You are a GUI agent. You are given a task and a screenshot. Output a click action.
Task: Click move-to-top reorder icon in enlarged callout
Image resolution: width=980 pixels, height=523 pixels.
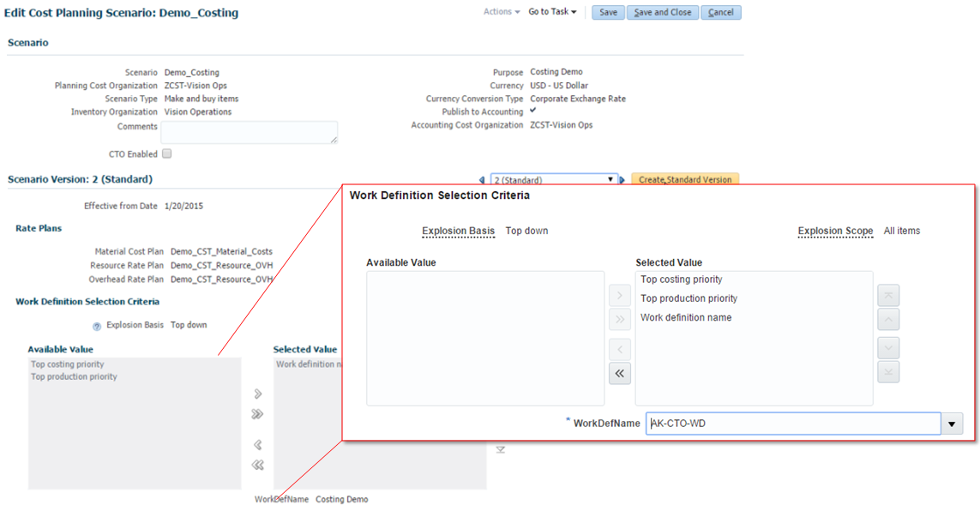[888, 296]
